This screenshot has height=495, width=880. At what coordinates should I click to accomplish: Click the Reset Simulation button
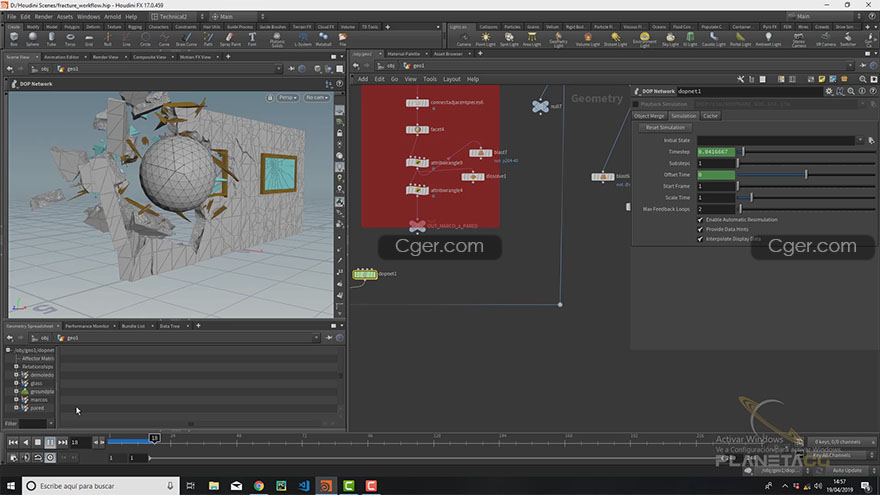pyautogui.click(x=664, y=127)
